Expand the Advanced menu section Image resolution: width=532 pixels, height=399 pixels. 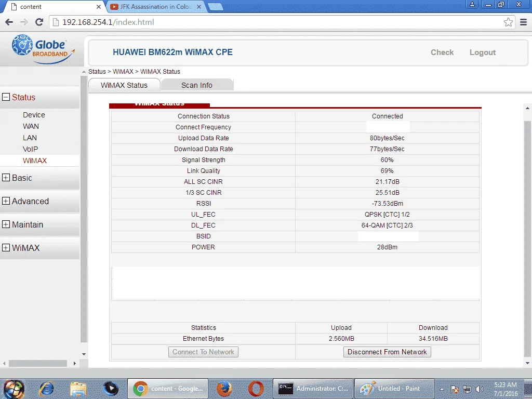6,201
